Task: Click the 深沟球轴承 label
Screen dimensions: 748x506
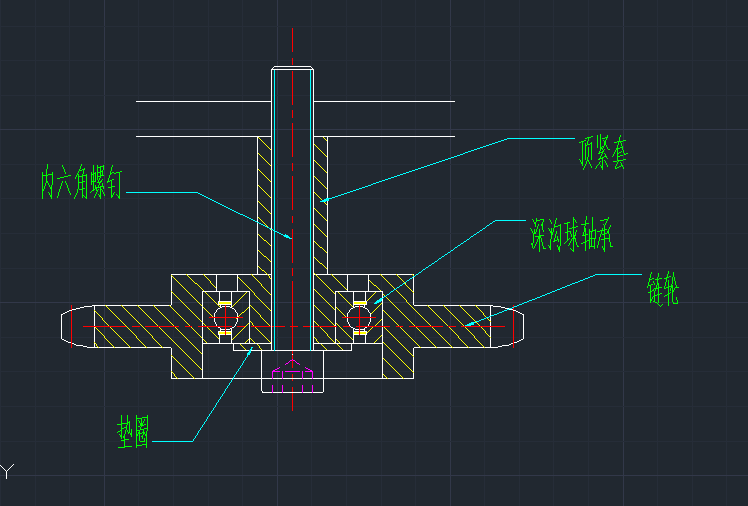Action: pos(570,235)
